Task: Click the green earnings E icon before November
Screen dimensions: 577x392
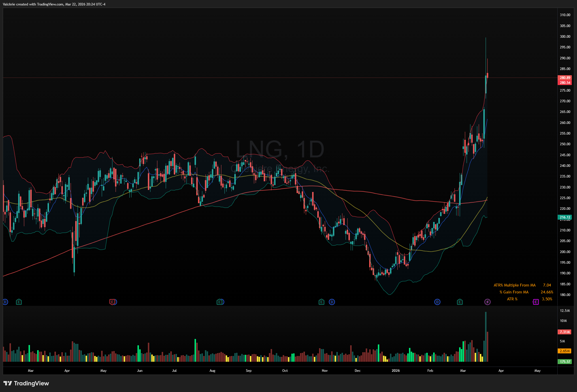Action: 321,302
